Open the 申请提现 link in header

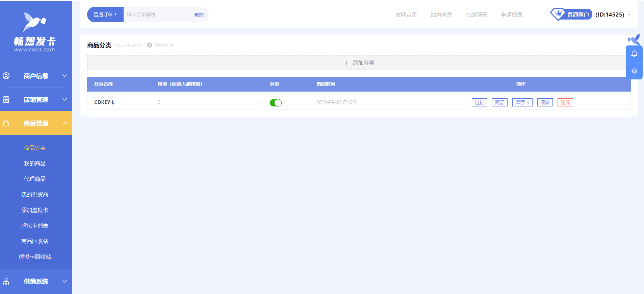(x=511, y=15)
